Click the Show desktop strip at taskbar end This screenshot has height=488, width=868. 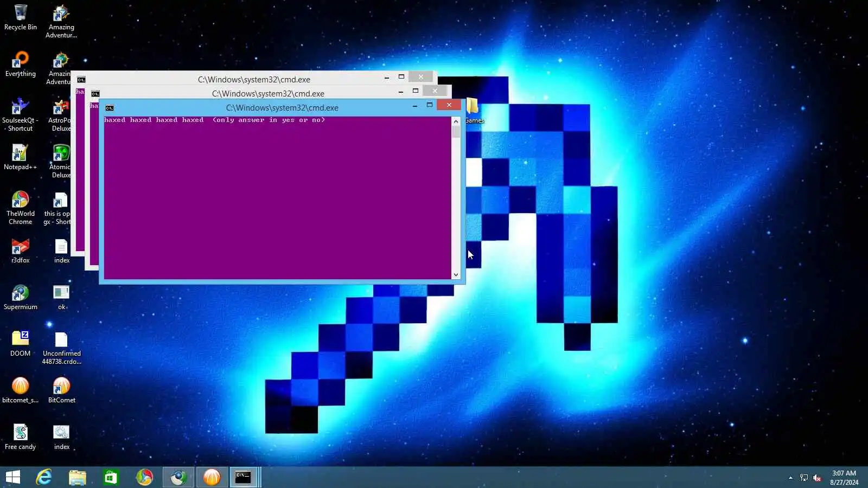click(x=866, y=477)
